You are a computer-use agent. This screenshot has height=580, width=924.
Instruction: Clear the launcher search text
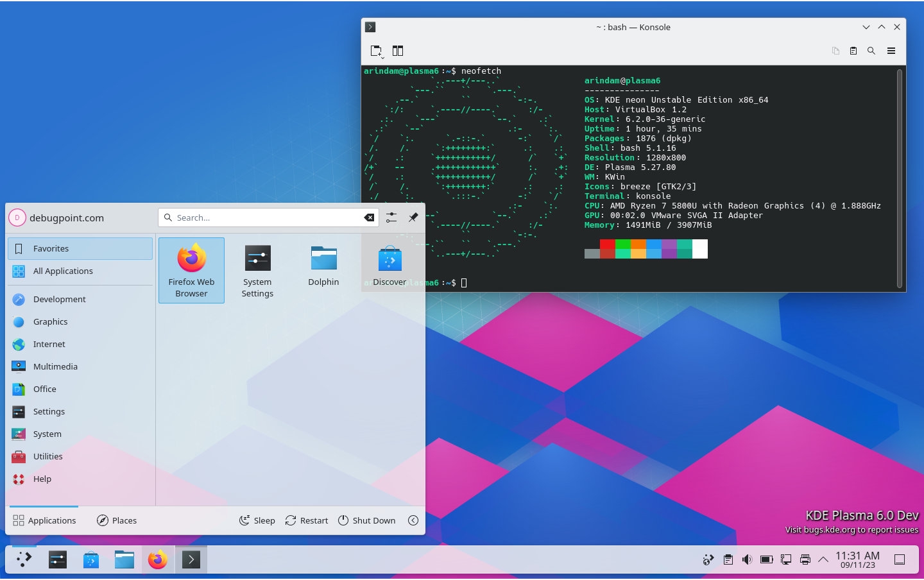[369, 217]
